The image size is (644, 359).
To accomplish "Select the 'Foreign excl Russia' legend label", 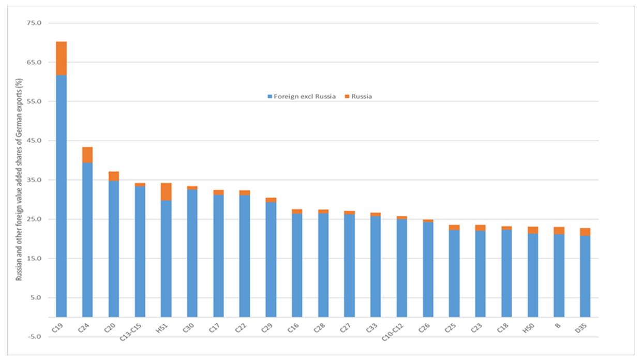I will point(304,97).
